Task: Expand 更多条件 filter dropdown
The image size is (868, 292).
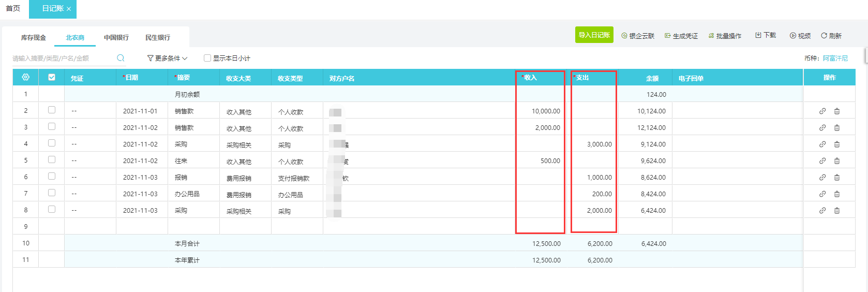Action: pos(167,58)
